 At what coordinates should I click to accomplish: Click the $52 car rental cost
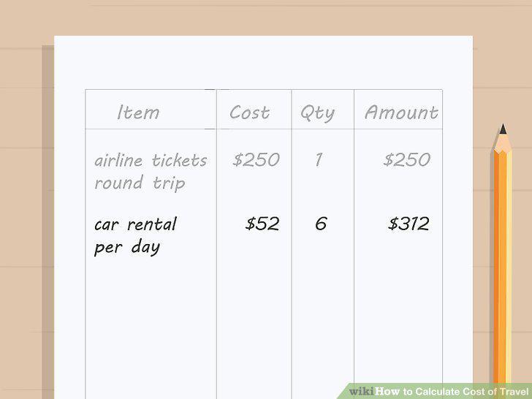(x=262, y=224)
